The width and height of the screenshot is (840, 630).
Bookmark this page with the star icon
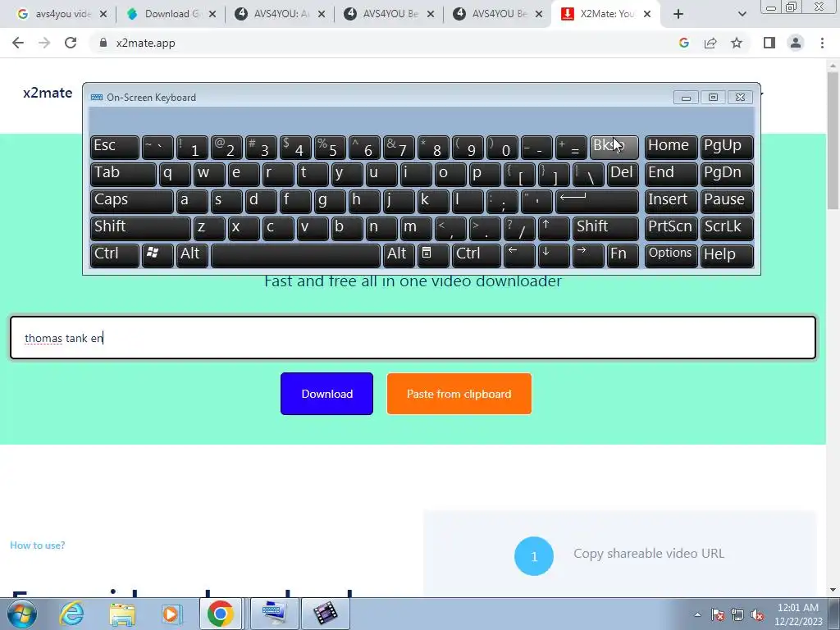737,43
